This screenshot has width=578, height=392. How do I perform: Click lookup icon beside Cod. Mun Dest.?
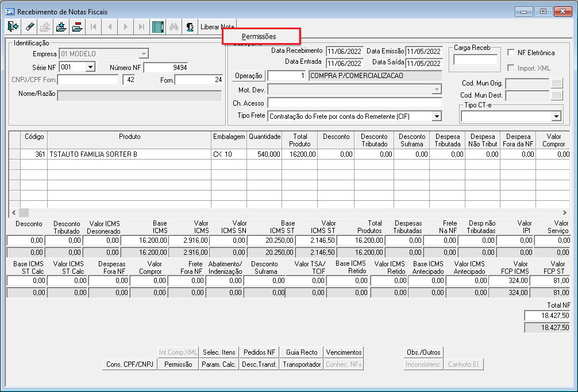click(x=556, y=95)
